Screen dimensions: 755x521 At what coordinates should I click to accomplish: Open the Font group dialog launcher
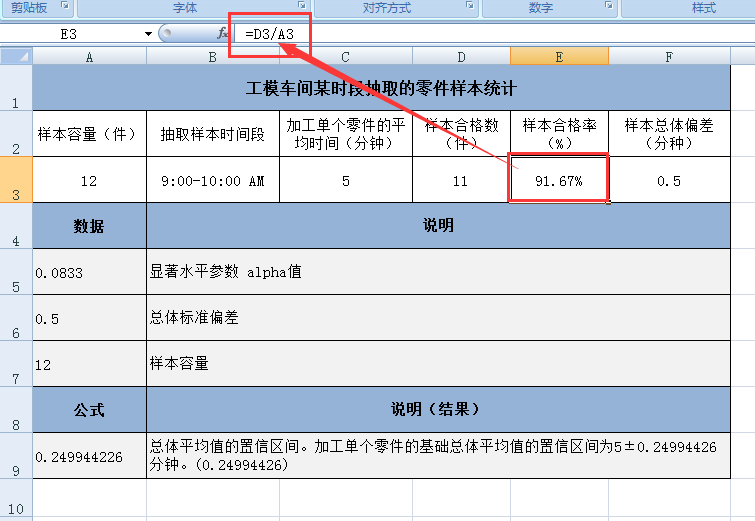[x=302, y=5]
